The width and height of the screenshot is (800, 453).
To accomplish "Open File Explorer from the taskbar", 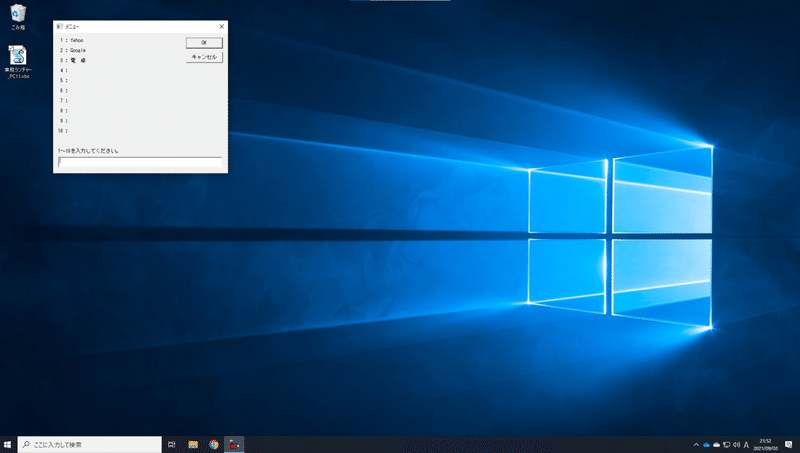I will pos(193,445).
